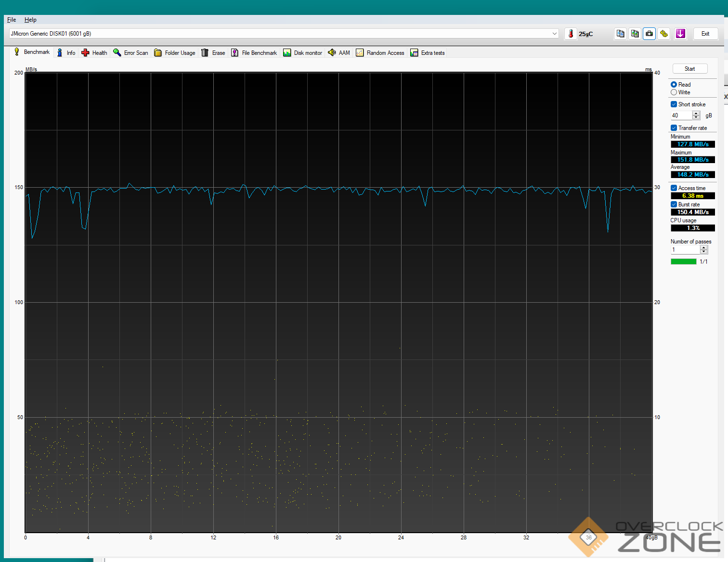The height and width of the screenshot is (562, 728).
Task: Click the Exit button
Action: coord(705,34)
